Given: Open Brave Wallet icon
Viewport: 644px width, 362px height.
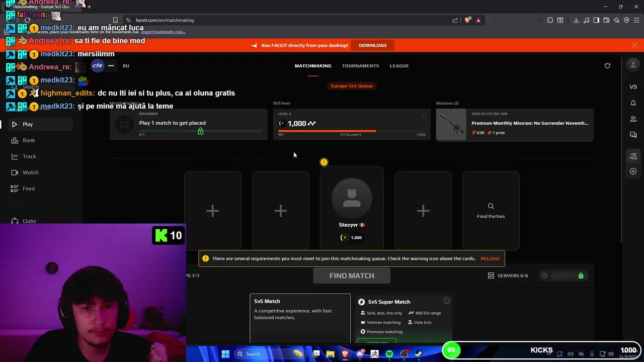Looking at the screenshot, I should 606,20.
